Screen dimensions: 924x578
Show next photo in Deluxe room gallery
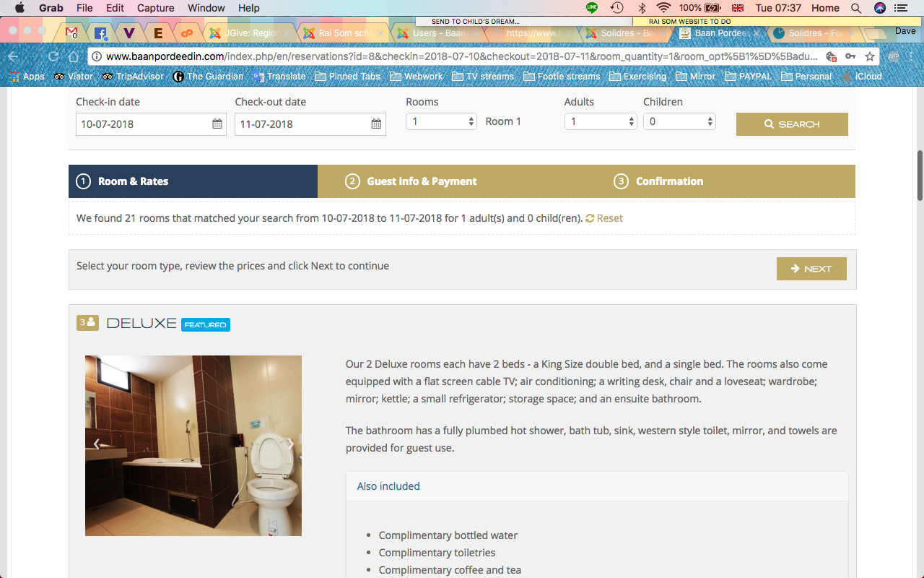(290, 444)
